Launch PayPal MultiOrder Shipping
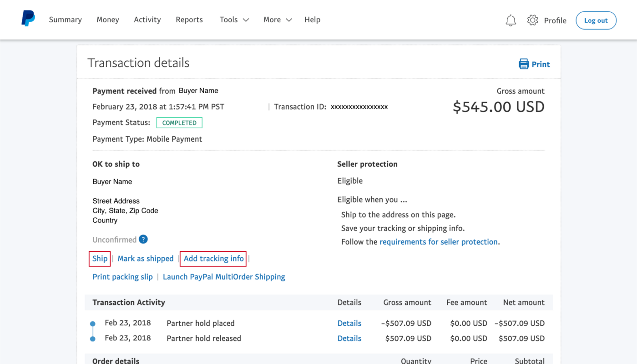Image resolution: width=637 pixels, height=364 pixels. pyautogui.click(x=224, y=276)
